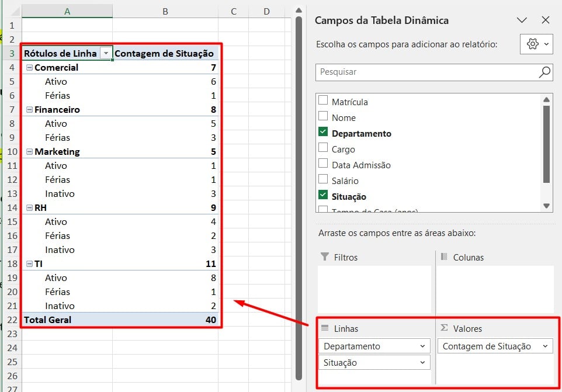This screenshot has height=392, width=562.
Task: Check the Matrícula field checkbox
Action: (x=323, y=100)
